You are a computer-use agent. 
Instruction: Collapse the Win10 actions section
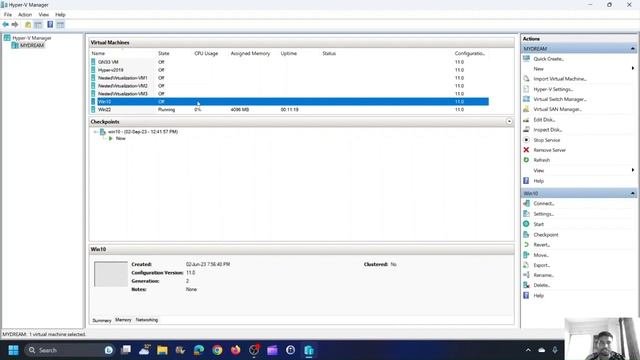point(632,193)
